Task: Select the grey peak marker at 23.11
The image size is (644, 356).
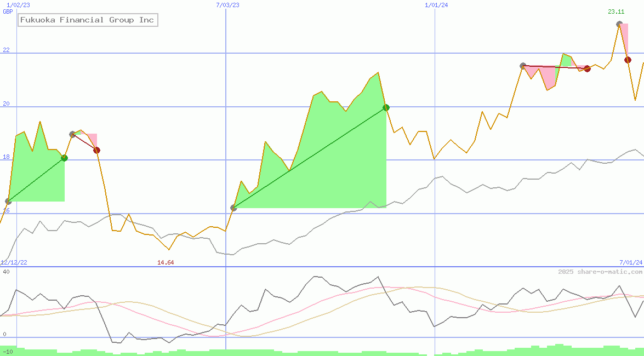Action: (x=619, y=24)
